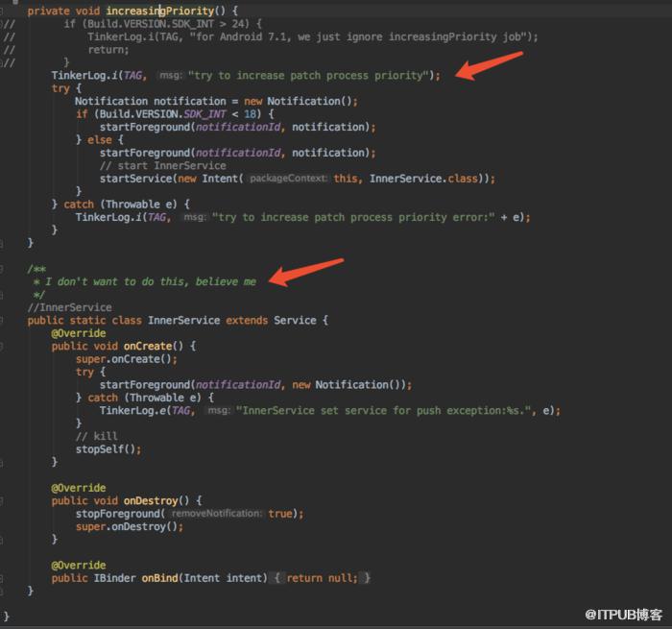672x629 pixels.
Task: Click 'InnerService' in the class declaration
Action: [184, 321]
